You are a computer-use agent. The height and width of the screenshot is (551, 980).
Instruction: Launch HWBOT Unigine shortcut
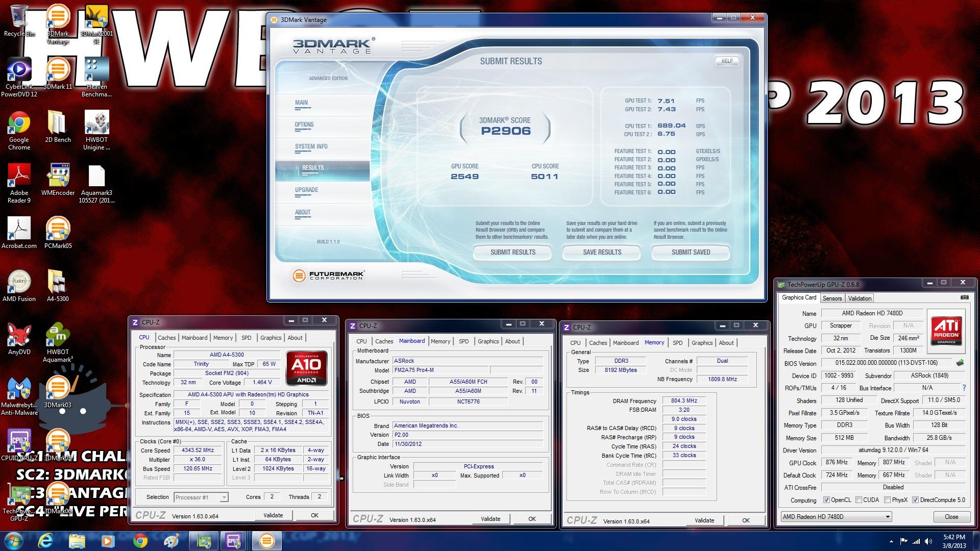96,130
